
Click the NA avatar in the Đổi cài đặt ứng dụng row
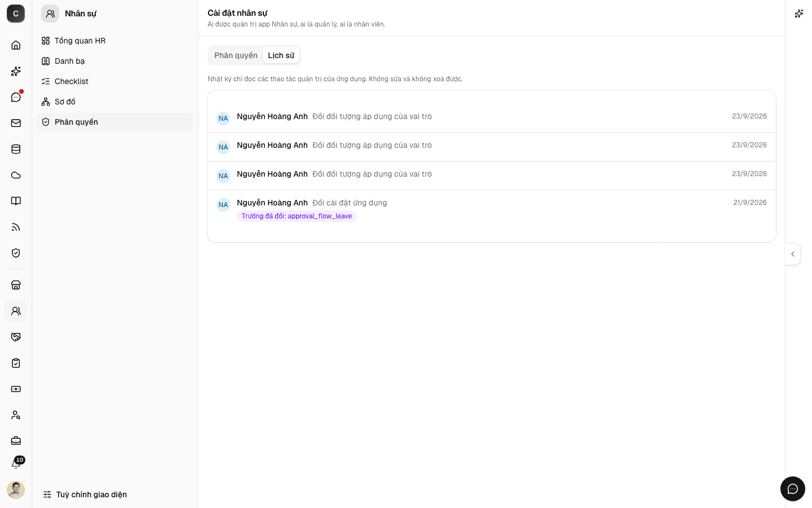coord(223,204)
